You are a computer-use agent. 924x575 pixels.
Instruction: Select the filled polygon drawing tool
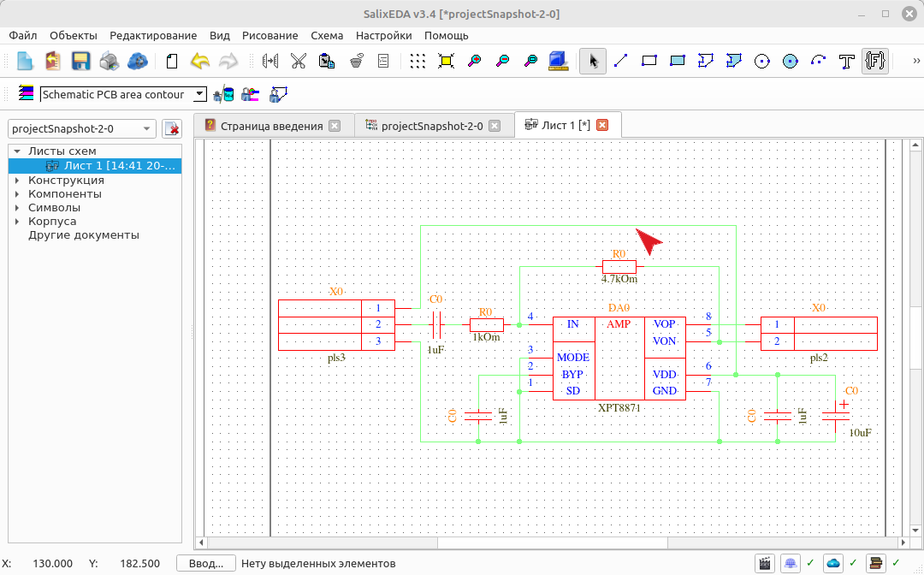734,61
